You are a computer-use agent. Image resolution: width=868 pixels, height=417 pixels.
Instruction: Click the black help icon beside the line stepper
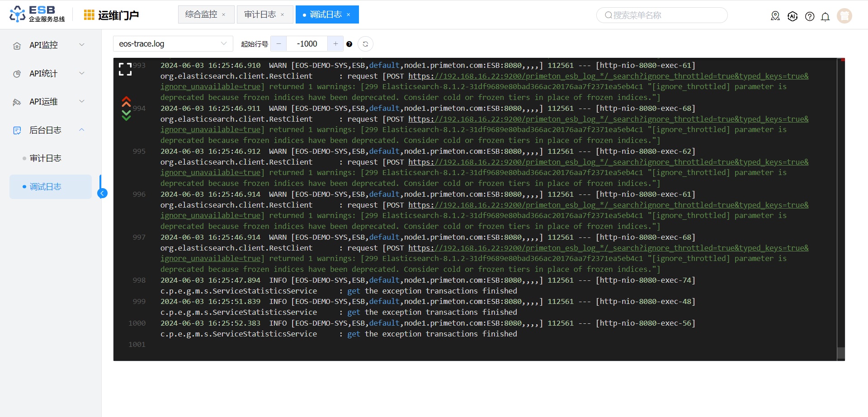click(349, 44)
